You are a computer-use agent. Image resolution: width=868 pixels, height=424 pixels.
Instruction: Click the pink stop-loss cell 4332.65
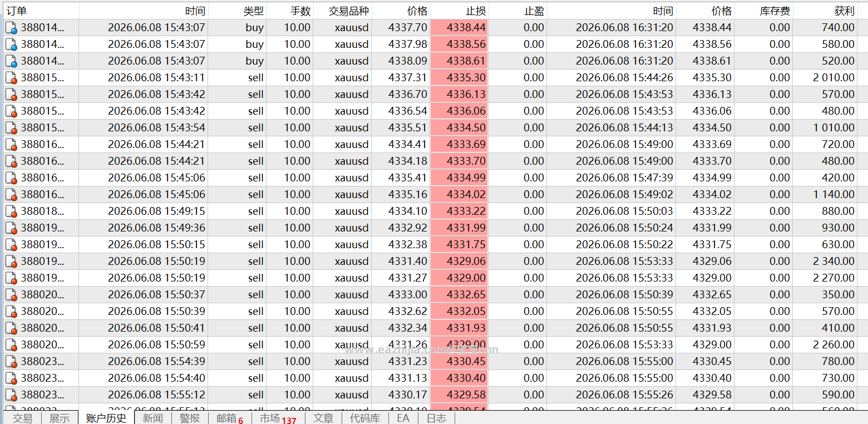(459, 294)
